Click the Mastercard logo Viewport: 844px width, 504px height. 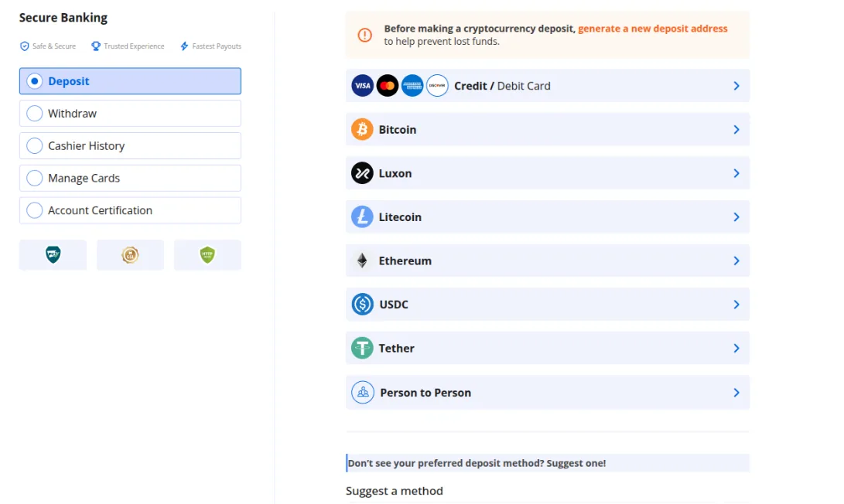pyautogui.click(x=387, y=86)
